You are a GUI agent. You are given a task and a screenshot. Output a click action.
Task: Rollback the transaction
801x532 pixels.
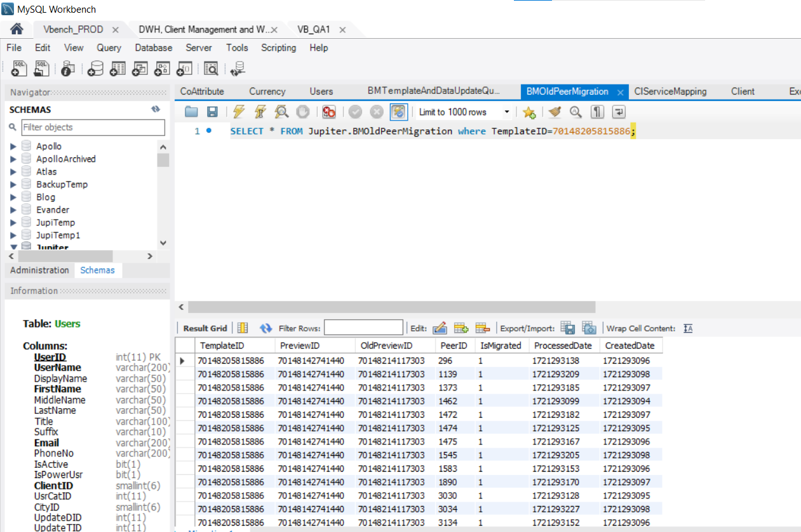[x=377, y=112]
